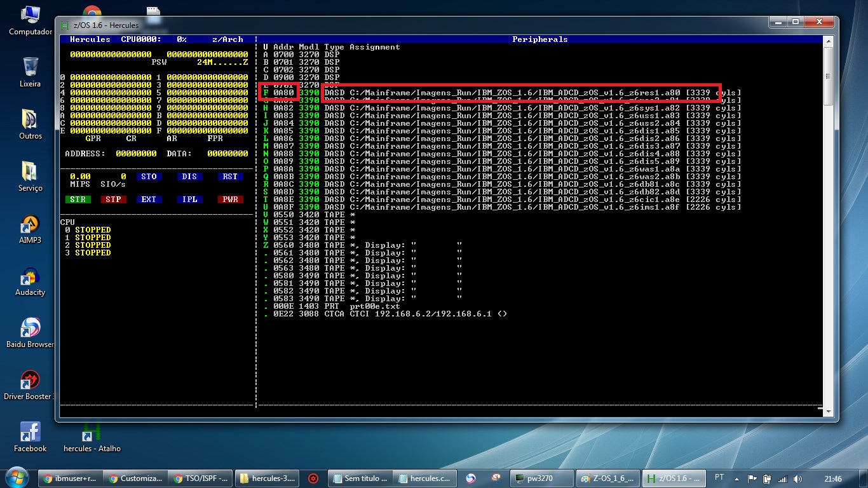Select the CR register view label
The width and height of the screenshot is (868, 488).
pos(131,139)
